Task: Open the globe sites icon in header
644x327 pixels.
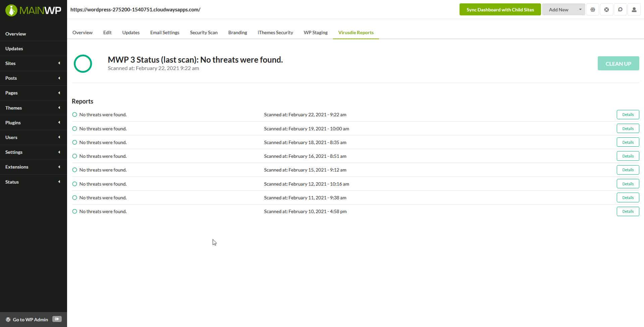Action: 593,10
